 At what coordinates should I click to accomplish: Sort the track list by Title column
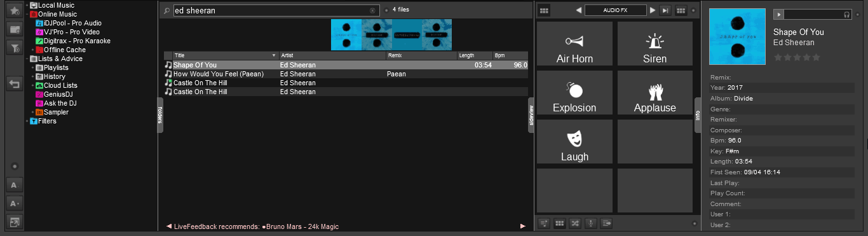tap(226, 56)
